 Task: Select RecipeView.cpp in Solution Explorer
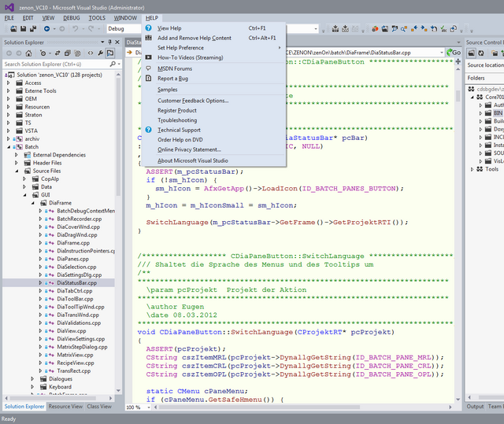pos(76,363)
